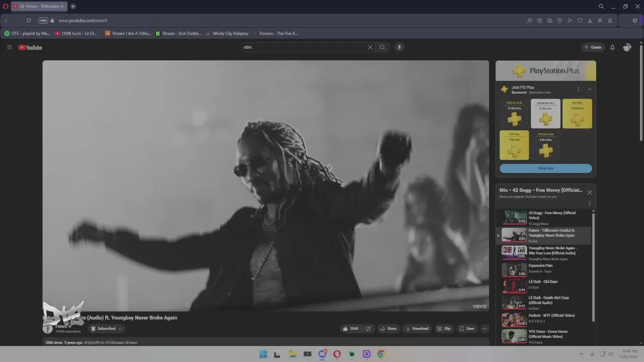Viewport: 644px width, 362px height.
Task: Like the video with thumbs up
Action: pos(351,329)
